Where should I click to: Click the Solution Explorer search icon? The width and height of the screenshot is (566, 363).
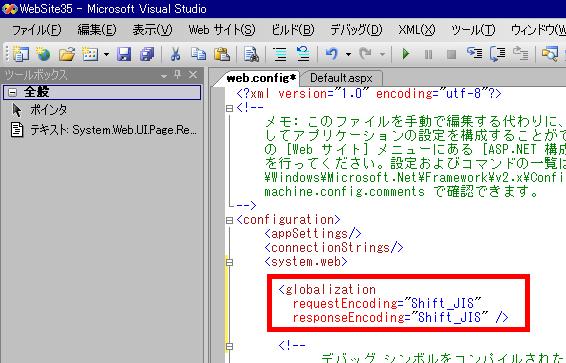(550, 54)
